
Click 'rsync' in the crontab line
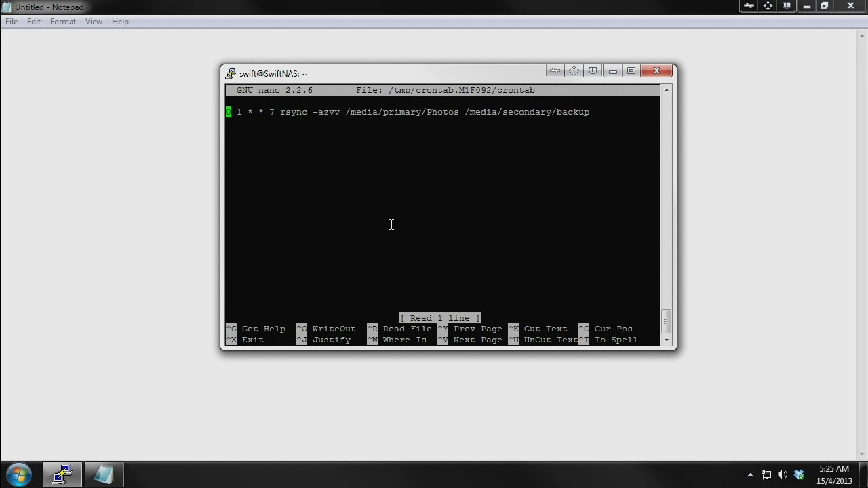(x=294, y=112)
